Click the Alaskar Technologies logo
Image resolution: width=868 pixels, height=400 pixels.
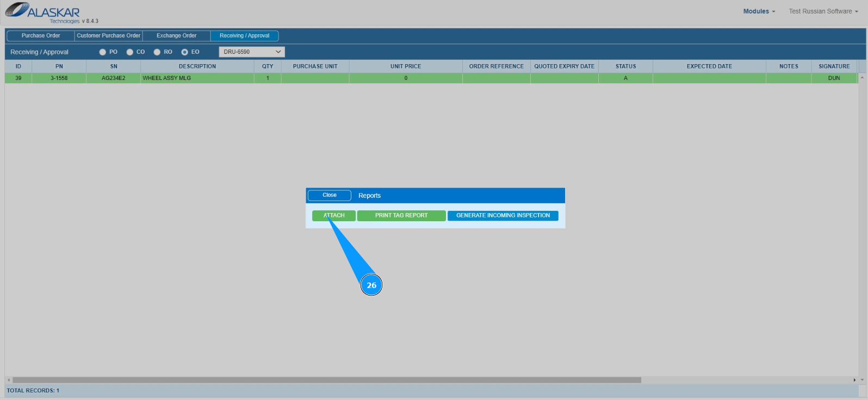click(42, 13)
